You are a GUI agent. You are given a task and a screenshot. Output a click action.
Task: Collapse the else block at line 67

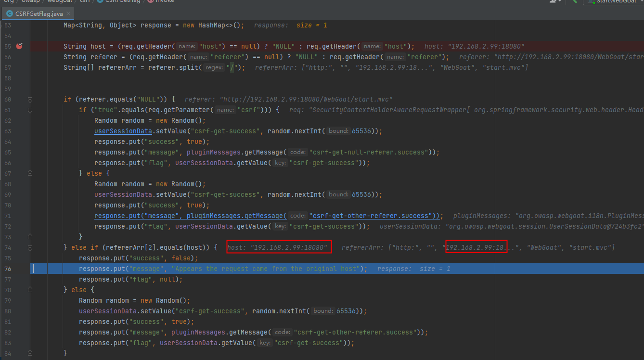tap(30, 173)
